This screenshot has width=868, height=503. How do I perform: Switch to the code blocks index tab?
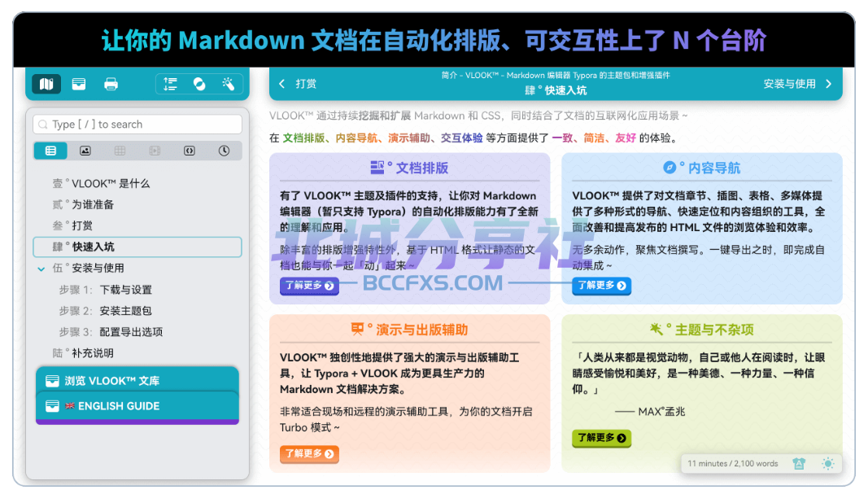click(190, 151)
